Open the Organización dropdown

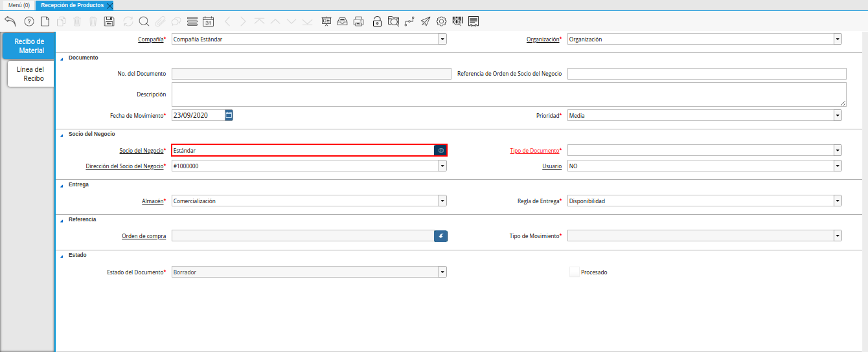(838, 39)
